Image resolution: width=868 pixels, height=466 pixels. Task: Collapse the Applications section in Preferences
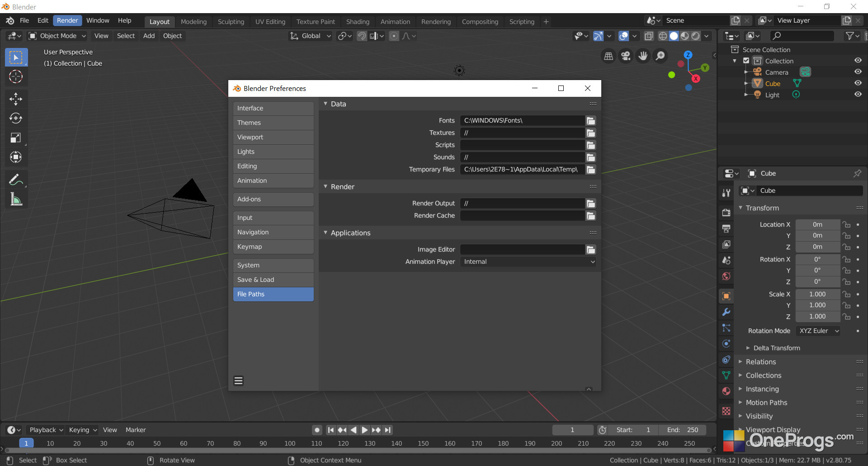[325, 233]
